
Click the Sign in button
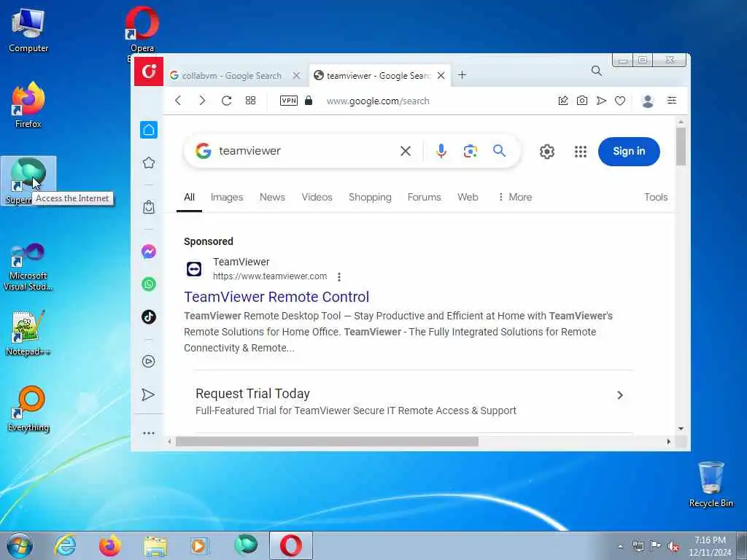tap(629, 152)
